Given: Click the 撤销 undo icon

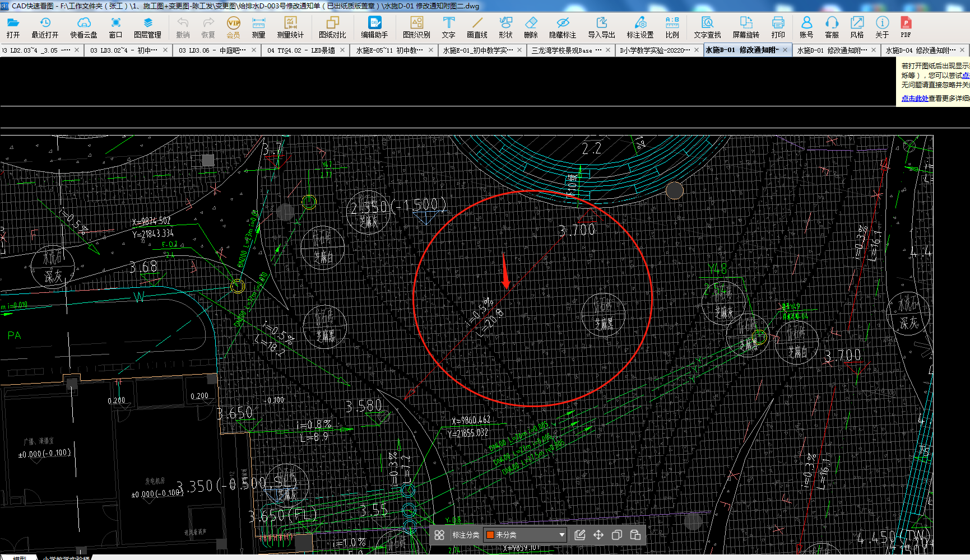Looking at the screenshot, I should tap(183, 27).
